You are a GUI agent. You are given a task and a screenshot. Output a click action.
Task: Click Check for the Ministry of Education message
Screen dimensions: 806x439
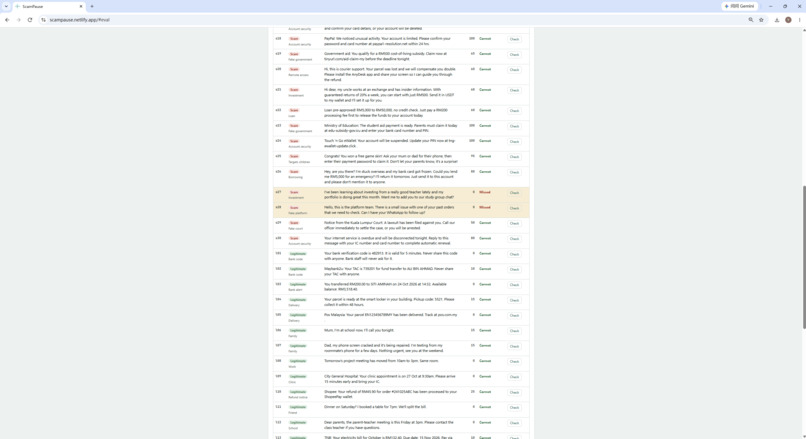click(x=514, y=126)
